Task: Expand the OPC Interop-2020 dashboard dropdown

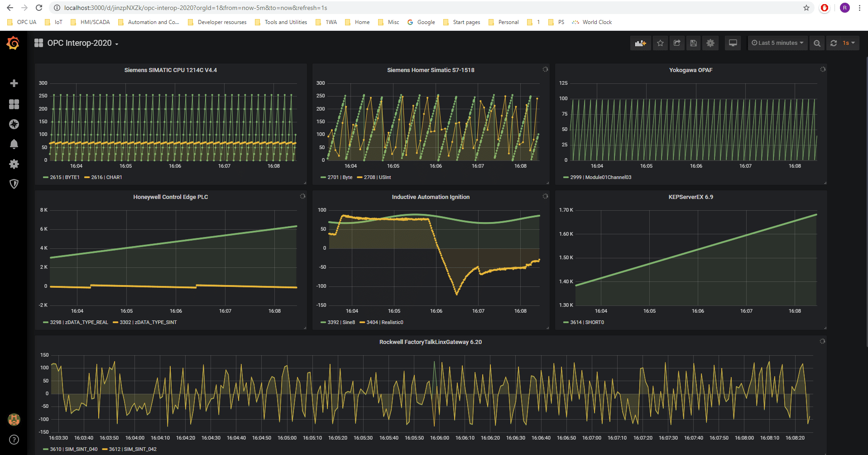Action: click(x=79, y=43)
